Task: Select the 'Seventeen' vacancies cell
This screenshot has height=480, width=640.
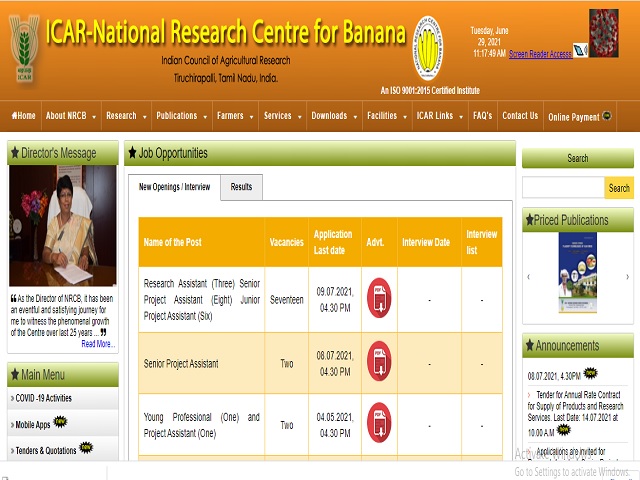Action: [287, 300]
